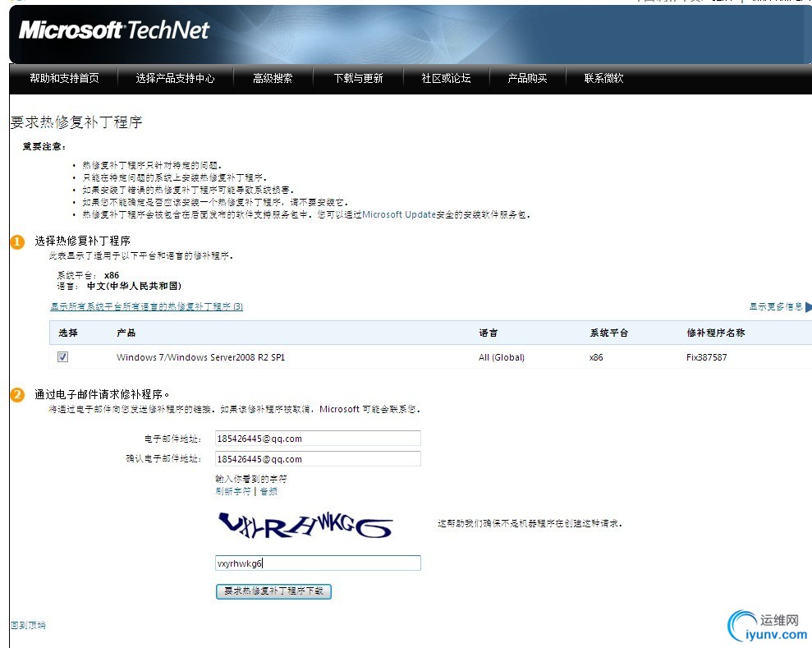
Task: Click Windows 7/Windows Server2008 R2 SP1 product cell
Action: pyautogui.click(x=201, y=357)
